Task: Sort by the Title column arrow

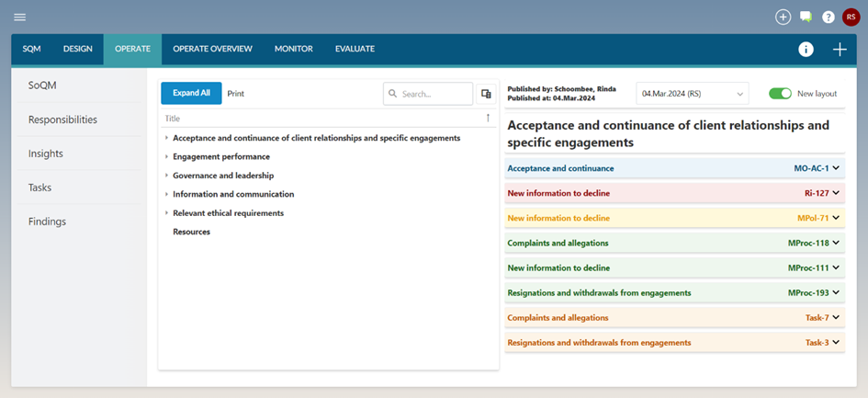Action: pos(488,119)
